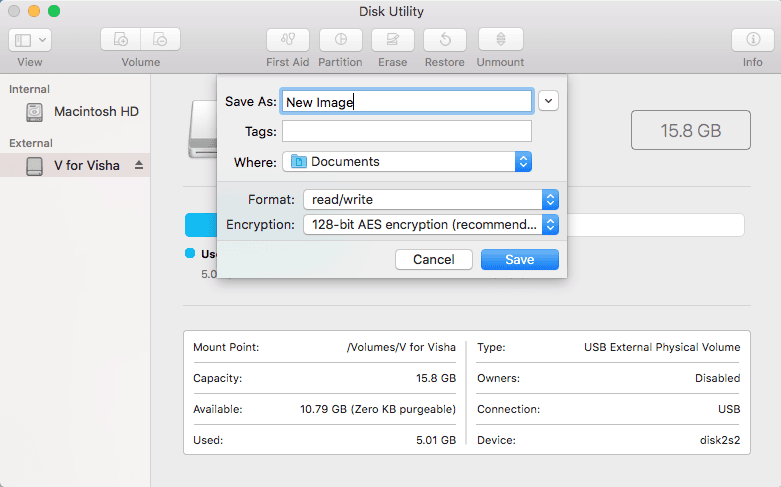Click the Used 5.01 GB value
This screenshot has width=781, height=487.
436,440
